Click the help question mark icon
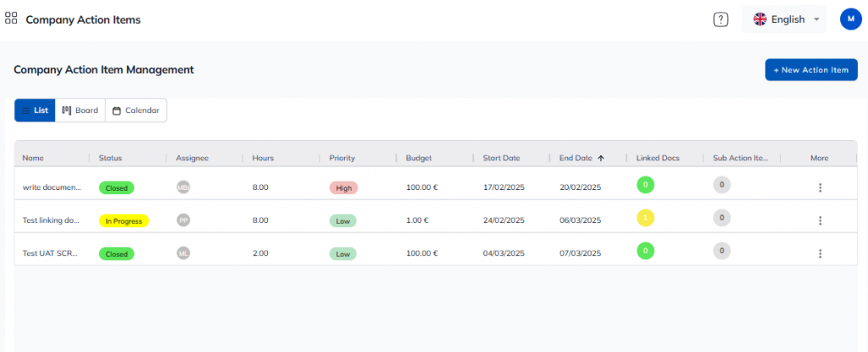 721,20
